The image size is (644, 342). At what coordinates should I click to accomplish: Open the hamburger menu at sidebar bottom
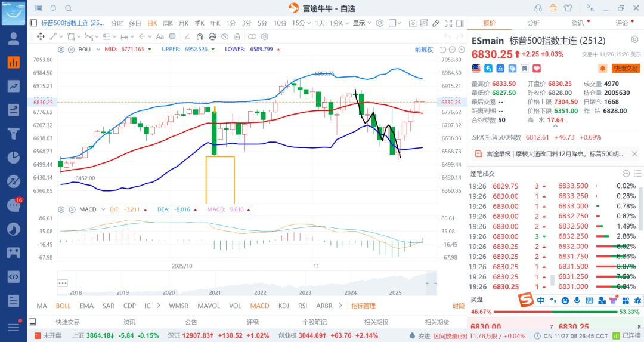[13, 327]
